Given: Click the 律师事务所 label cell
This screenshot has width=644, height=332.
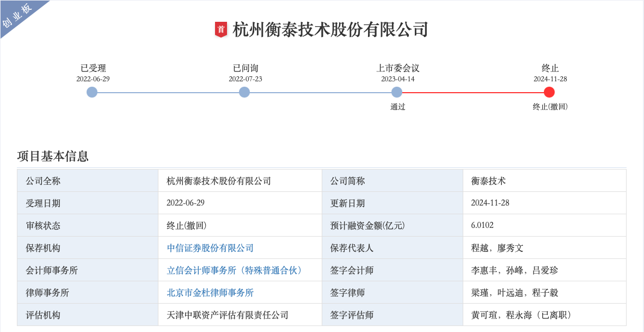Looking at the screenshot, I should pyautogui.click(x=88, y=292).
